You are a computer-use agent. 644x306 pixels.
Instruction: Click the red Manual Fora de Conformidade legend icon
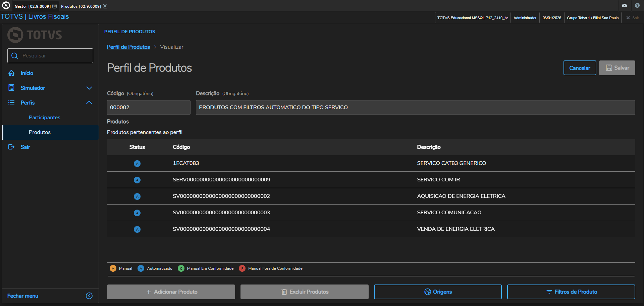coord(242,268)
